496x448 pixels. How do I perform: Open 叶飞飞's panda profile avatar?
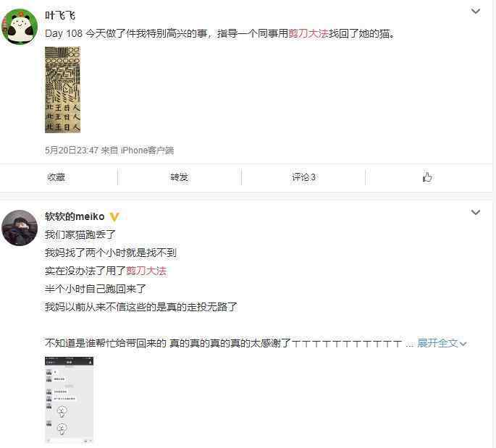tap(20, 27)
